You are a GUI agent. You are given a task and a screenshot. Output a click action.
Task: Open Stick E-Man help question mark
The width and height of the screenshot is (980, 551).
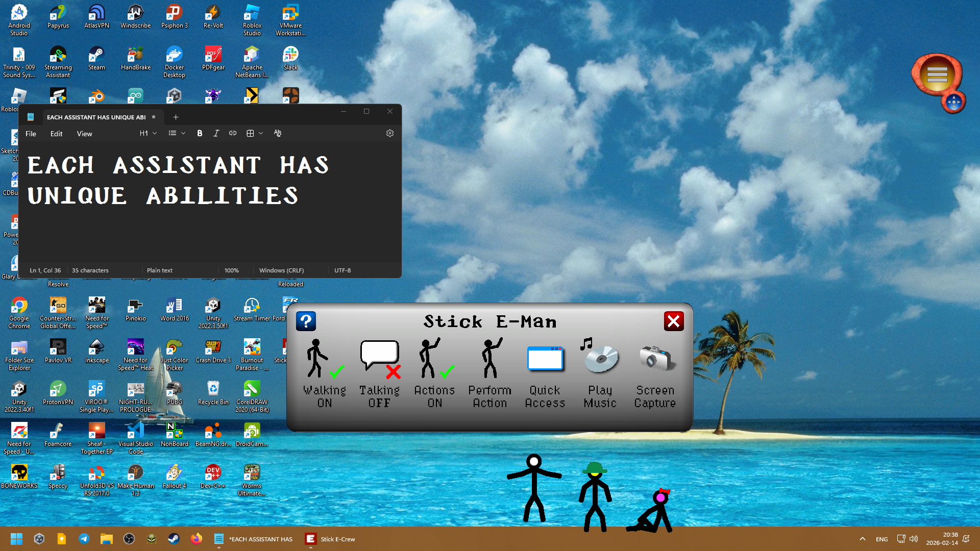point(306,321)
